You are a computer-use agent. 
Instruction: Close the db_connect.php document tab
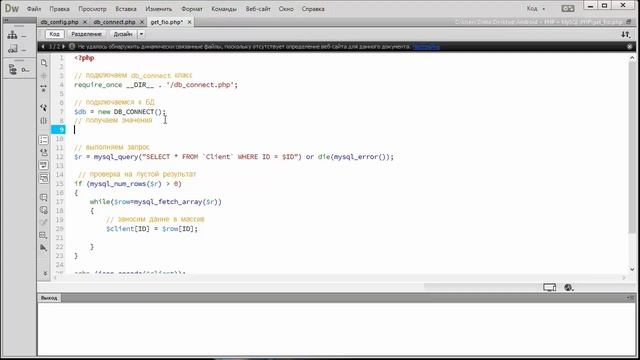[x=142, y=22]
